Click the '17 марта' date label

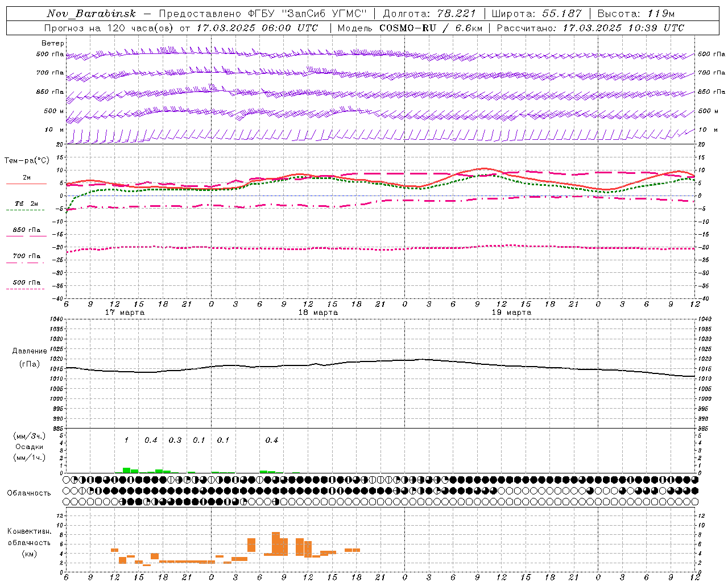(125, 313)
